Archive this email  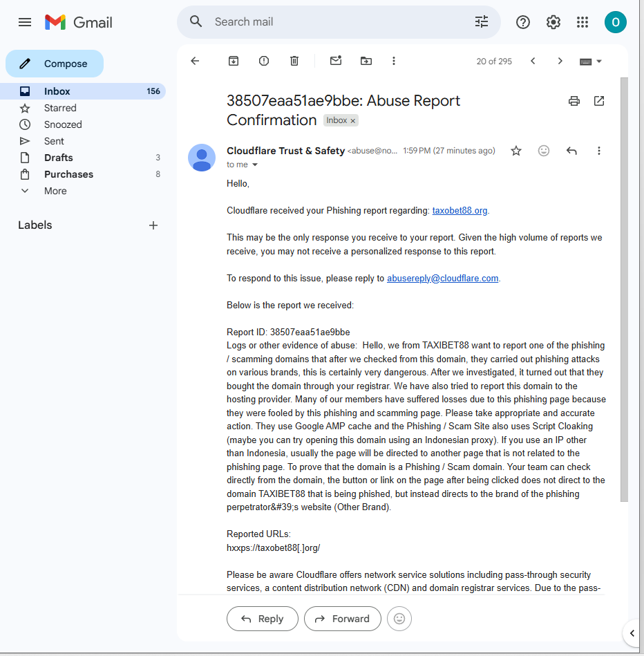[x=234, y=61]
